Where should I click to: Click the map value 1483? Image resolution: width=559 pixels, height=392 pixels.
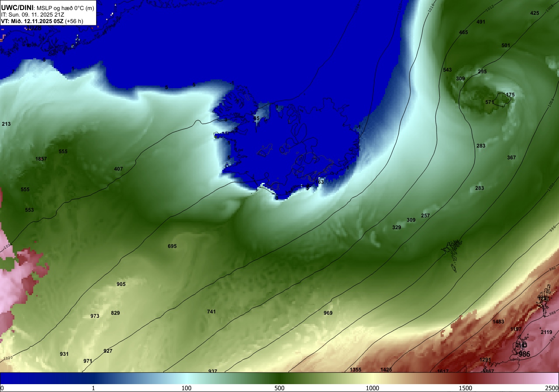click(498, 322)
